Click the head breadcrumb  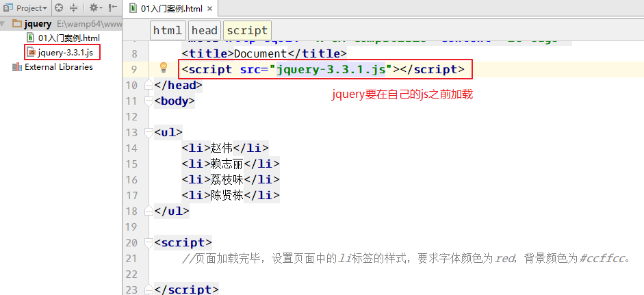(204, 30)
